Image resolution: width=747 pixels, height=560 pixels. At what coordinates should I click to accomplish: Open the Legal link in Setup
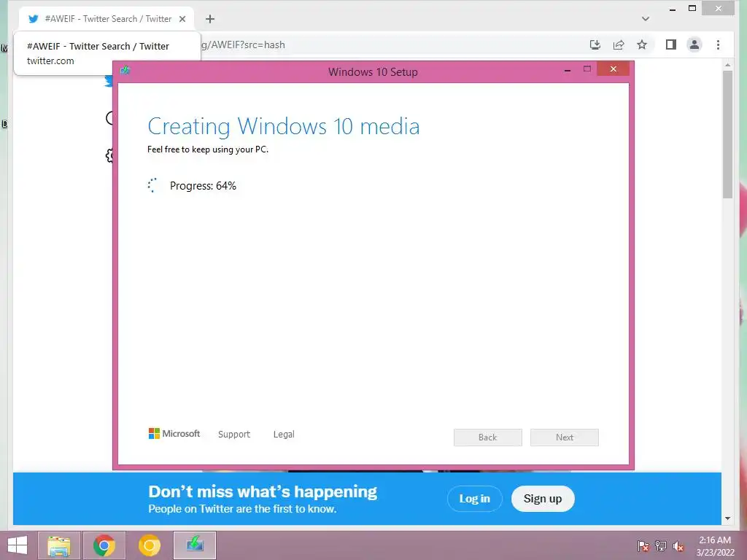pos(284,435)
